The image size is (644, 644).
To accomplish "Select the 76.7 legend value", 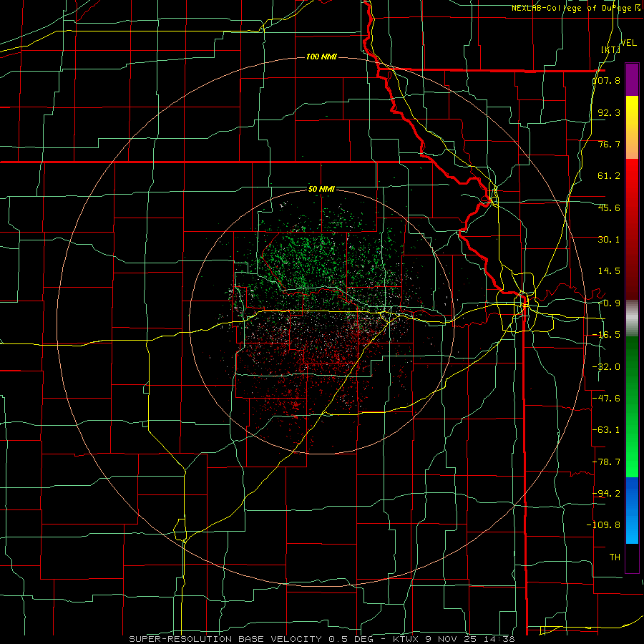I will [609, 144].
